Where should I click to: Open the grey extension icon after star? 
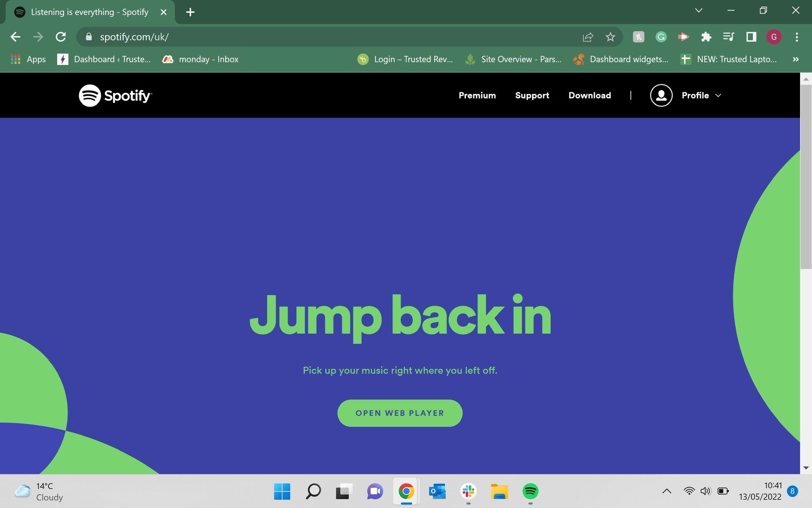638,37
